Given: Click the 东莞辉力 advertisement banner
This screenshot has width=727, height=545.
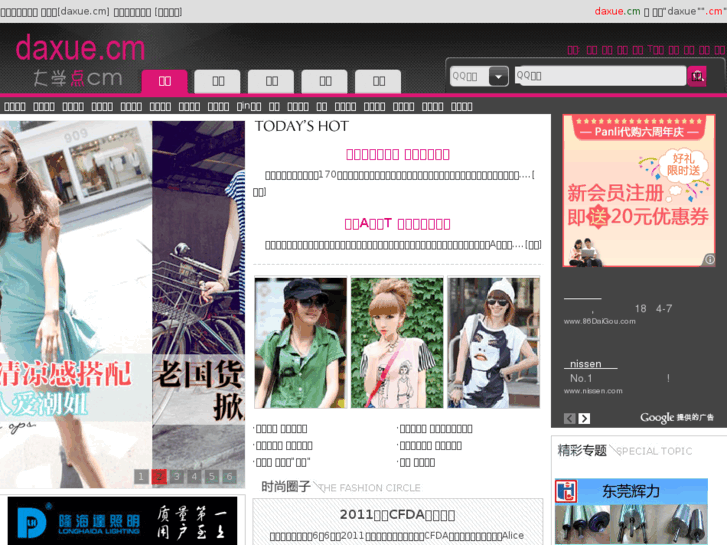Looking at the screenshot, I should (x=631, y=512).
